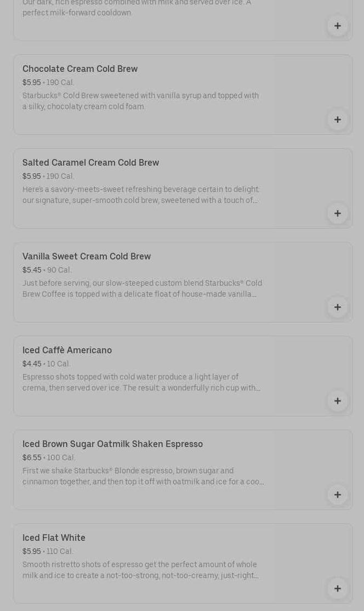Viewport: 364px width, 611px height.
Task: Click the 'Espresso shots topped with cold water' description
Action: (140, 382)
